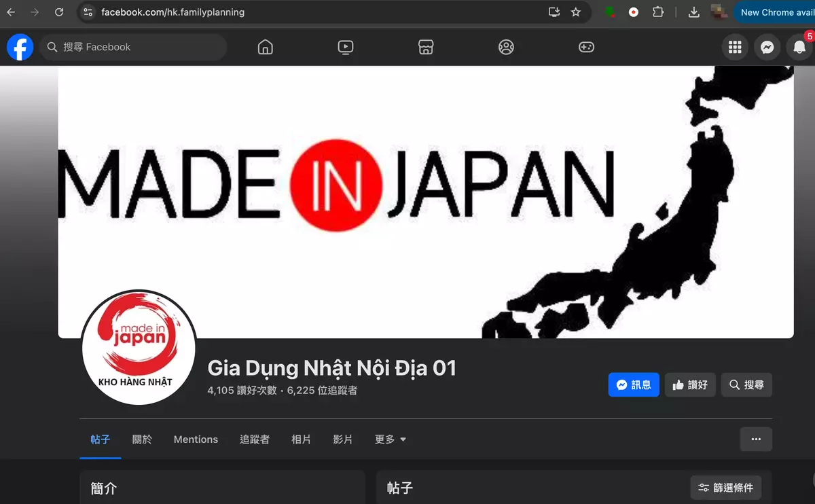Image resolution: width=815 pixels, height=504 pixels.
Task: Open the Made in Japan cover photo
Action: coord(426,202)
